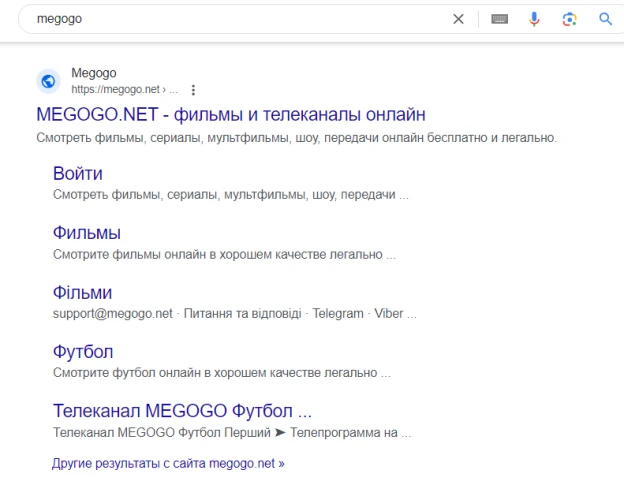Start voice search with microphone icon
Screen dimensions: 624x485
coord(534,19)
